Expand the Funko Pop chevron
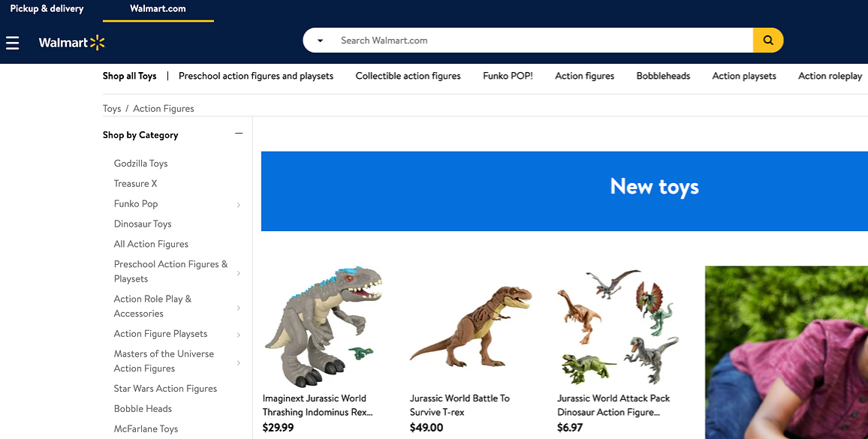Screen dimensions: 868x439 point(239,205)
